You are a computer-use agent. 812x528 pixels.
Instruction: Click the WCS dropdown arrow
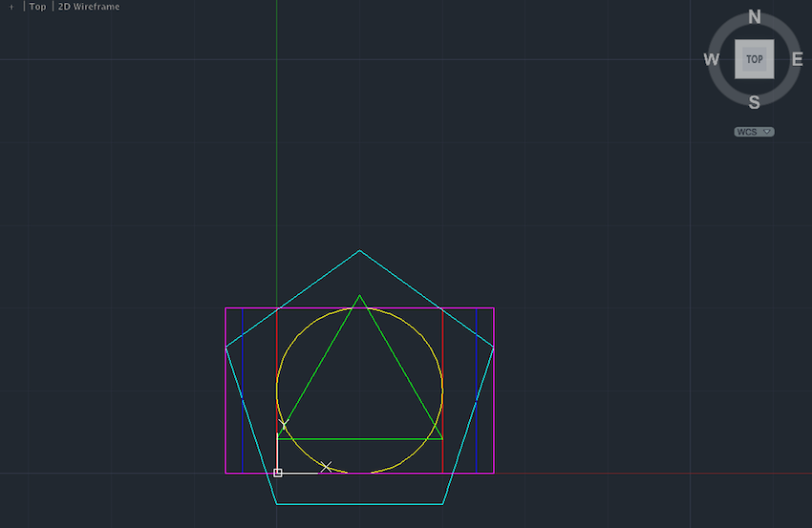pos(767,132)
